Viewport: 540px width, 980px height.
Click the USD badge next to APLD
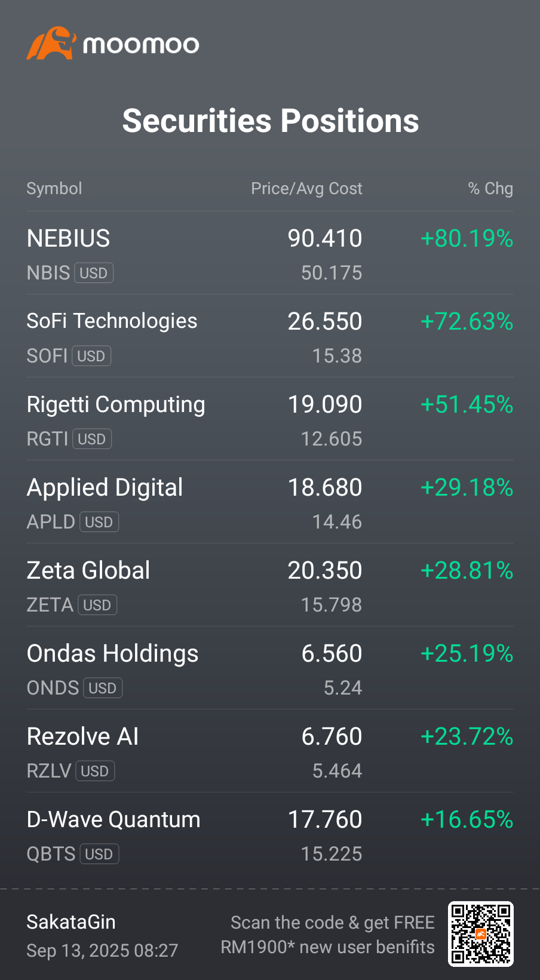99,522
